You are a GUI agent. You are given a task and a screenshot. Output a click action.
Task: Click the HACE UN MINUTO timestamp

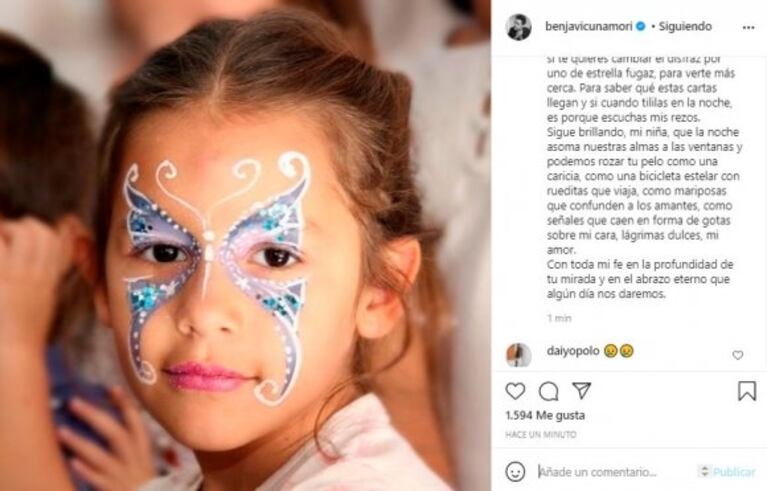coord(541,434)
